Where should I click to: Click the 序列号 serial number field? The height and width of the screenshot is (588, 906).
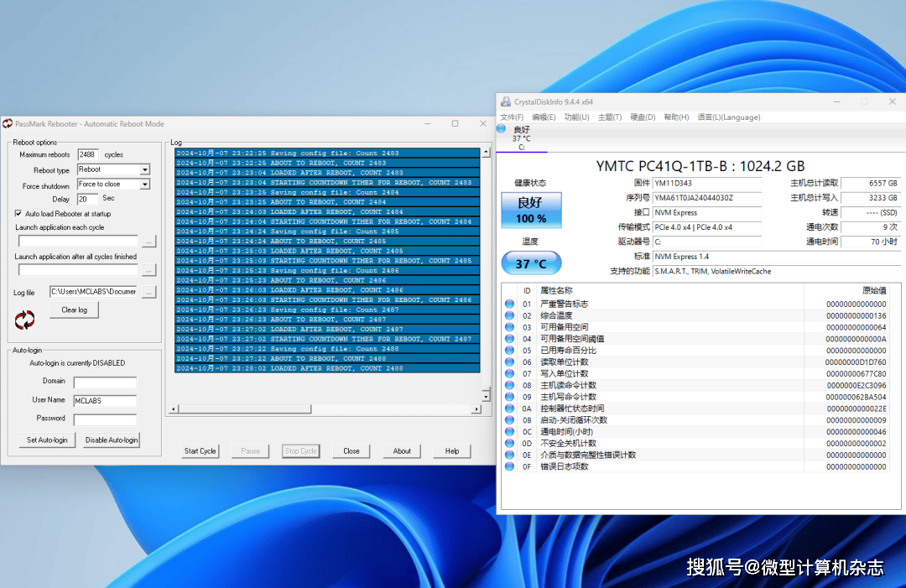[707, 198]
